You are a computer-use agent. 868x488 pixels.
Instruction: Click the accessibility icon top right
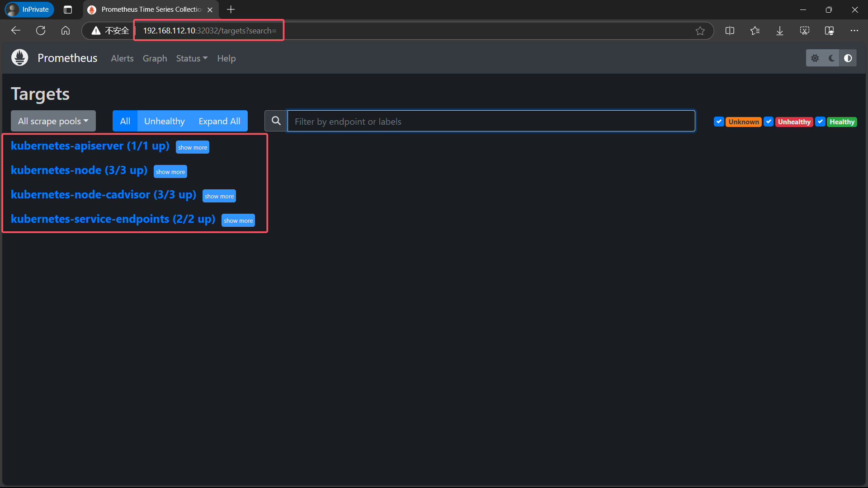pos(847,58)
